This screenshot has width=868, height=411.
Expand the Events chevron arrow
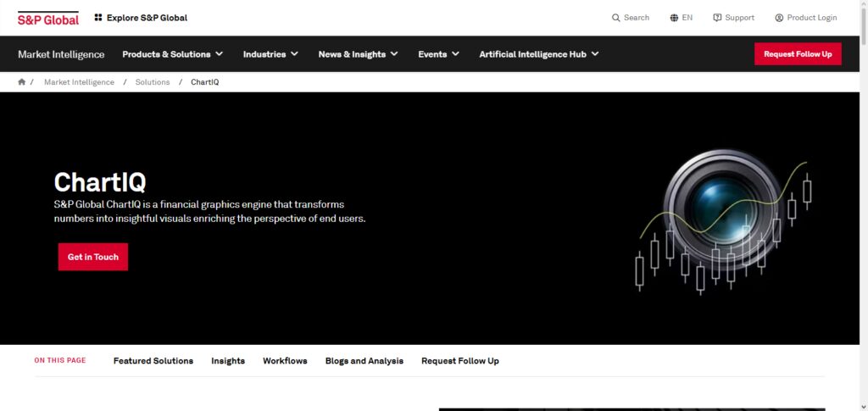pyautogui.click(x=455, y=53)
